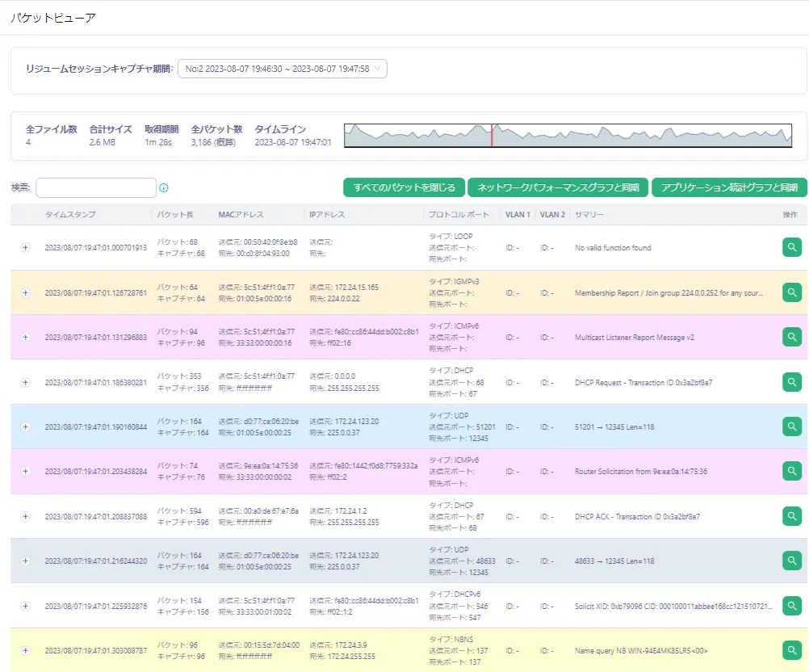Open the magnifier for the NBNS Name query row
This screenshot has width=809, height=672.
pos(791,650)
